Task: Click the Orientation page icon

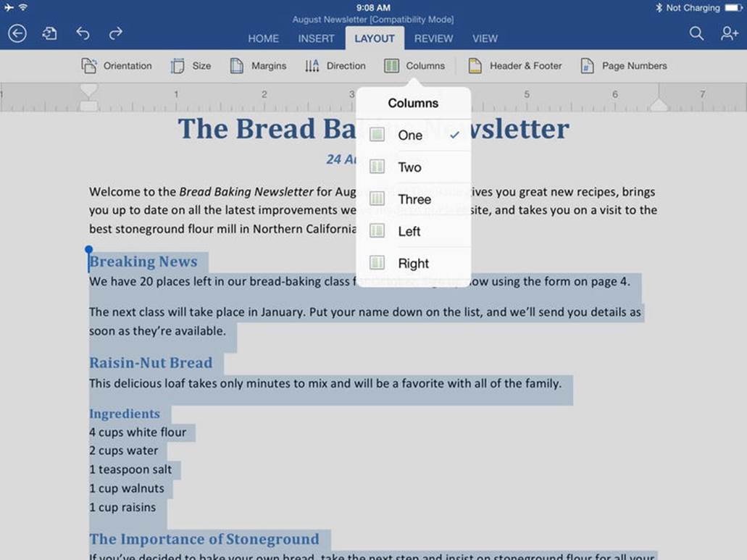Action: (x=89, y=66)
